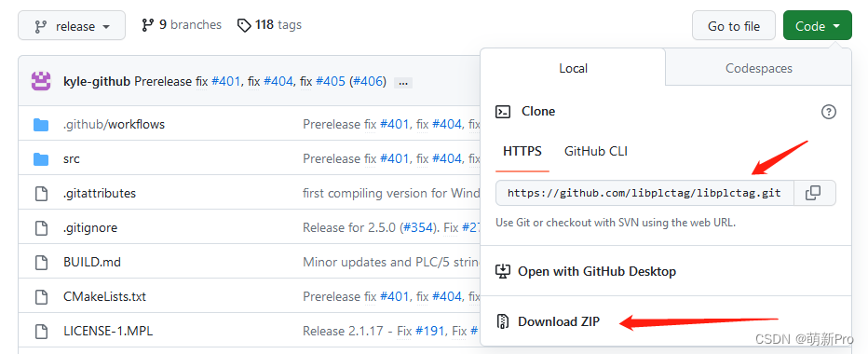Switch to the Codespaces tab

pyautogui.click(x=758, y=68)
